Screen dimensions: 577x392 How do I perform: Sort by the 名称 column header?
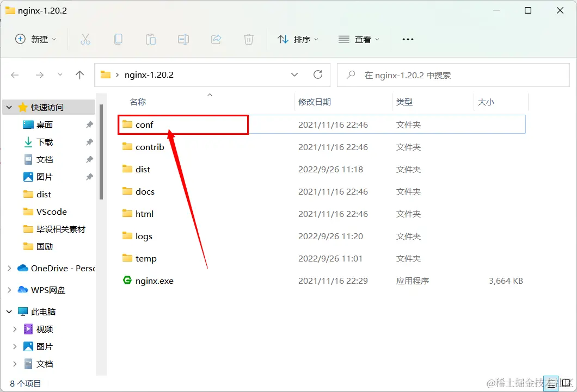[138, 102]
